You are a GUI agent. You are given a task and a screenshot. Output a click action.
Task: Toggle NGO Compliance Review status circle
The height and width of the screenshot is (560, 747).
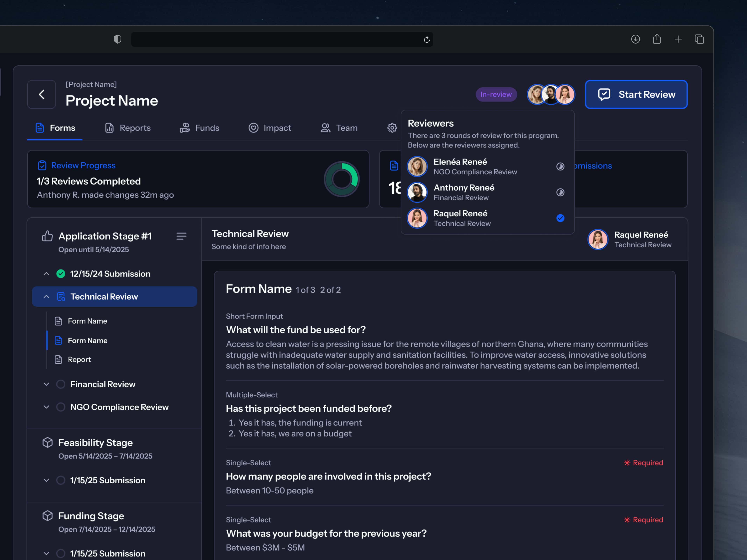click(x=61, y=407)
